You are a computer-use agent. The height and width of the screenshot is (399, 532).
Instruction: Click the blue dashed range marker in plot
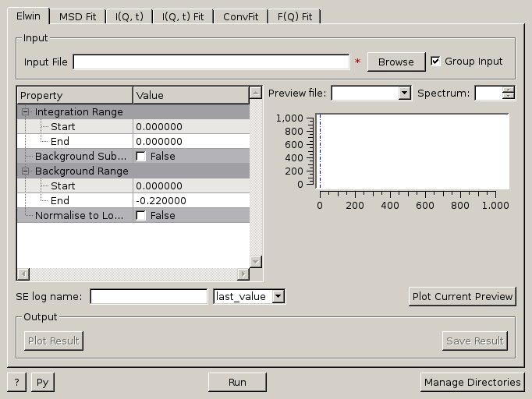click(320, 152)
